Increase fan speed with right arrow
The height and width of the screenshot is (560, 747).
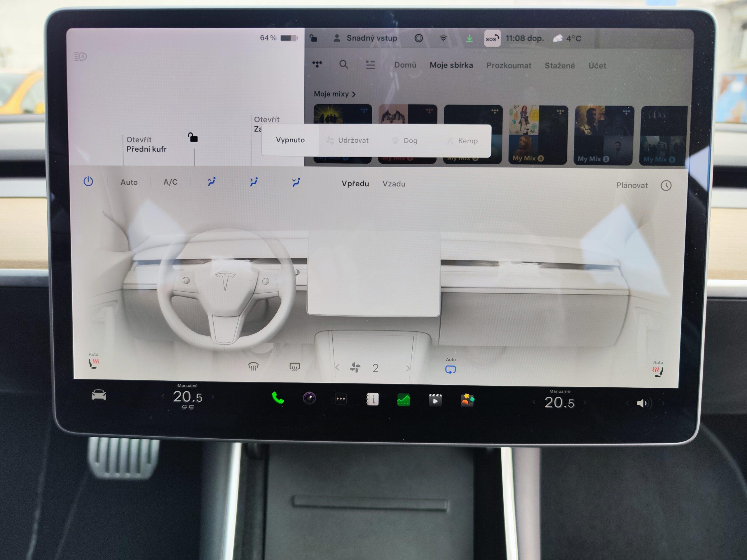408,368
